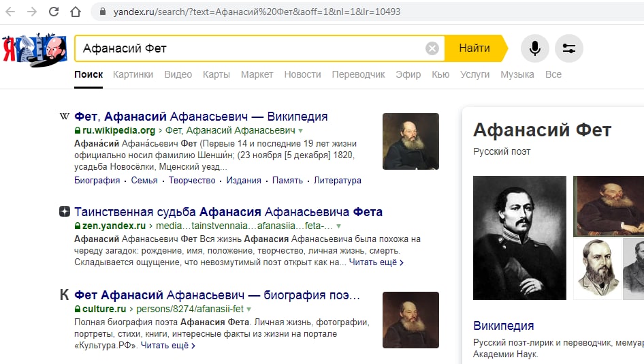Viewport: 644px width, 364px height.
Task: Open the Wikipedia result portrait thumbnail
Action: (410, 142)
